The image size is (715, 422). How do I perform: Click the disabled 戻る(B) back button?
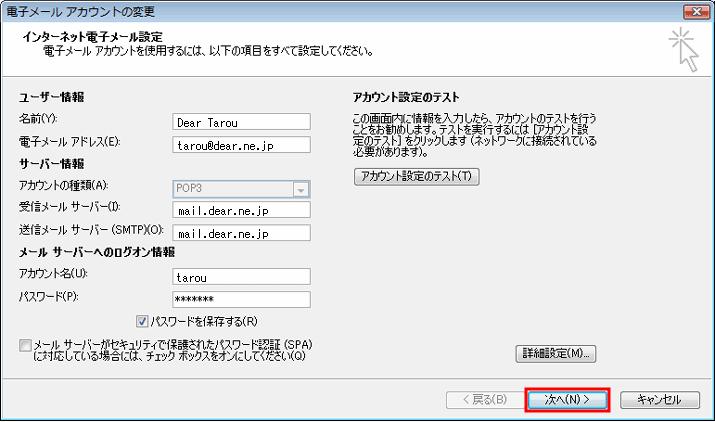tap(484, 400)
